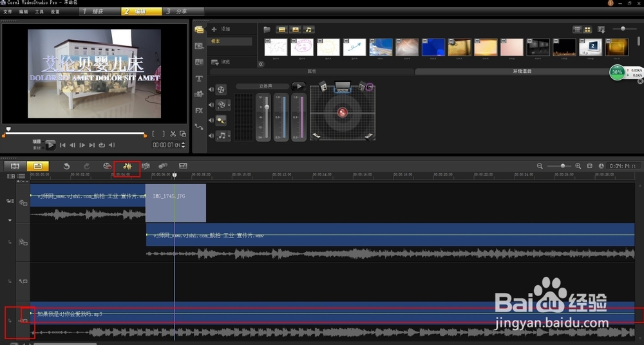
Task: Fit project in timeline window
Action: coord(589,166)
